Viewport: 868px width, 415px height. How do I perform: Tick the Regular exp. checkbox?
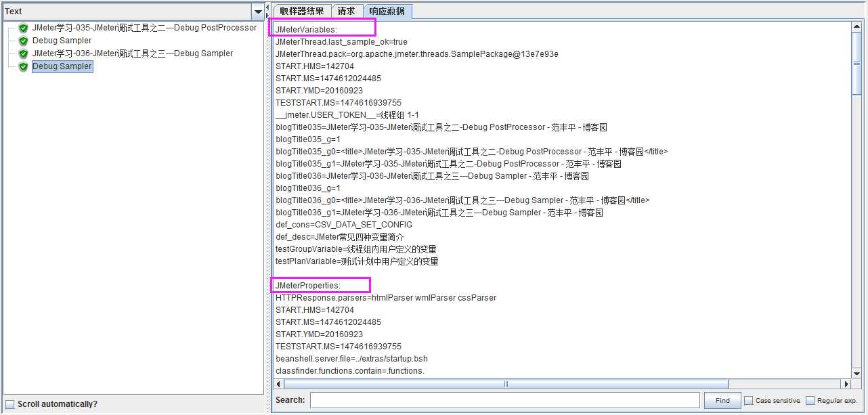coord(810,400)
